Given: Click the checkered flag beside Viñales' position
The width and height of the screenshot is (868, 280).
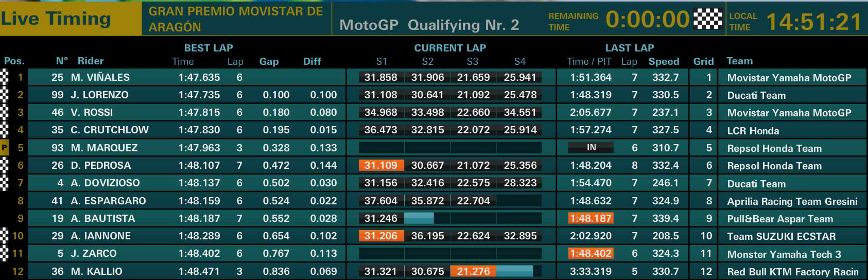Looking at the screenshot, I should [5, 77].
